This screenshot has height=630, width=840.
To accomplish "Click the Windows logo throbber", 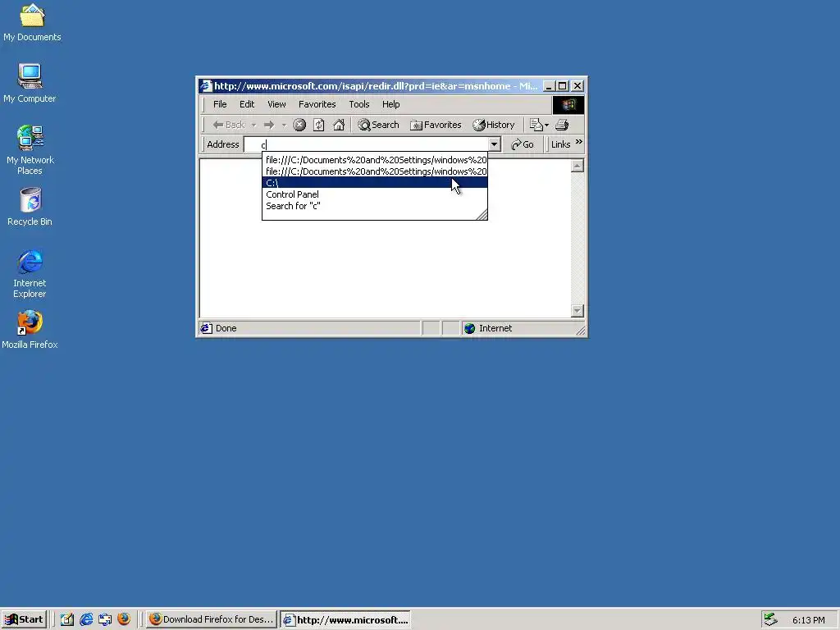I will coord(568,104).
